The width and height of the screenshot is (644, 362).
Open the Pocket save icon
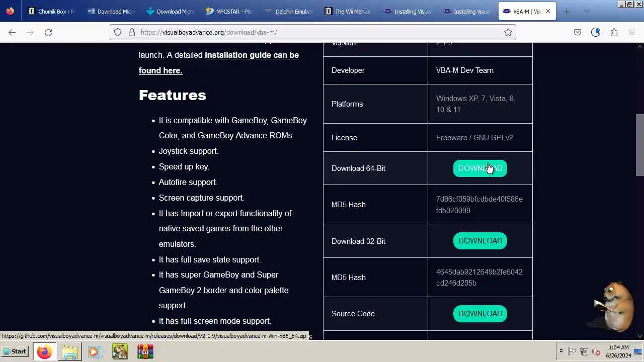(x=578, y=32)
